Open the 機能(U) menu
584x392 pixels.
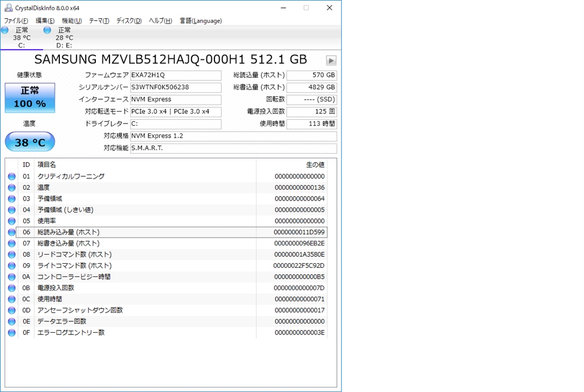[x=71, y=21]
